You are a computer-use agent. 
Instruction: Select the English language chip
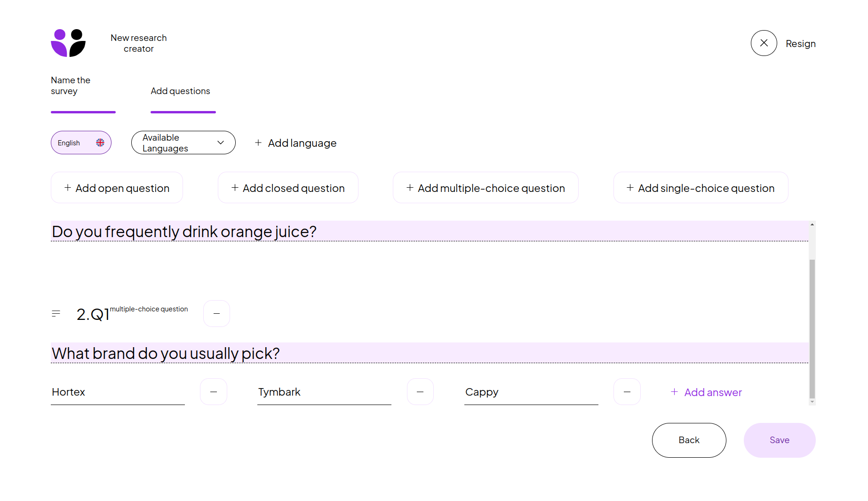[x=81, y=143]
